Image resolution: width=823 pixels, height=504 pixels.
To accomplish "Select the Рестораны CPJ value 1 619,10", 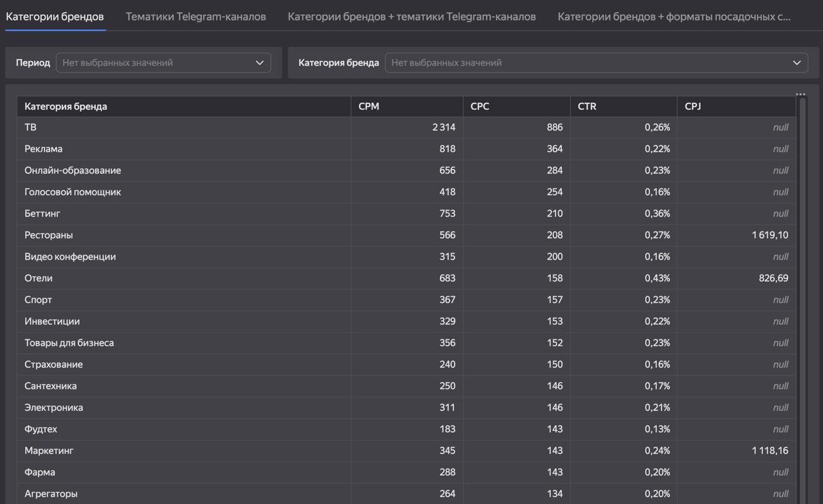I will tap(770, 235).
